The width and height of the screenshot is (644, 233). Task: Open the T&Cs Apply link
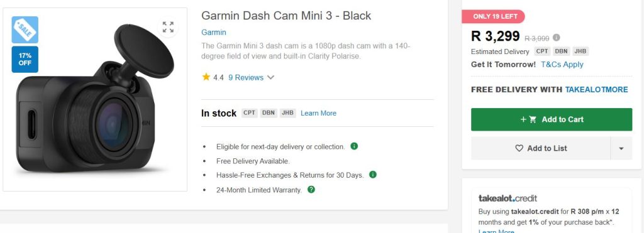pyautogui.click(x=562, y=65)
